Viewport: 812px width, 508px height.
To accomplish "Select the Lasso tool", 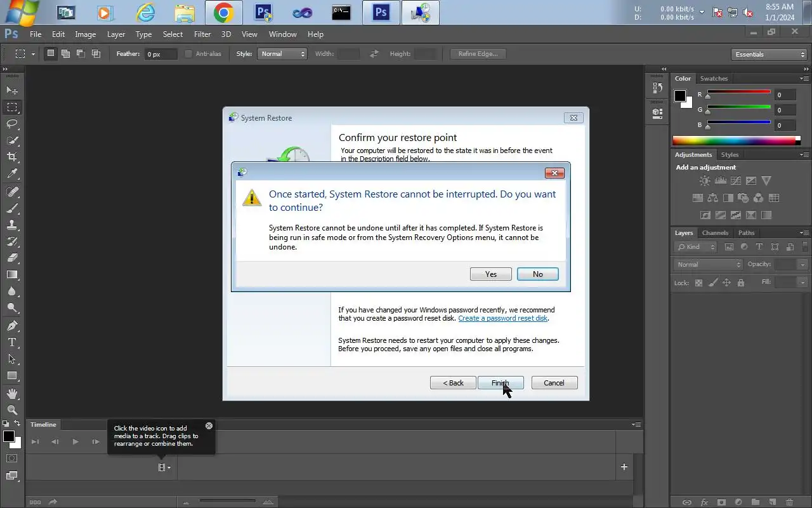I will (x=12, y=124).
